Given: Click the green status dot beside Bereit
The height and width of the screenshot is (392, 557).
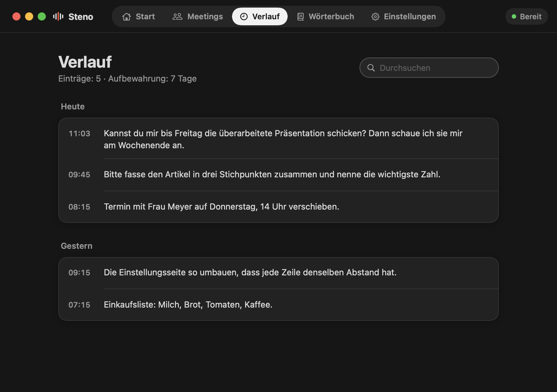Looking at the screenshot, I should pos(514,16).
